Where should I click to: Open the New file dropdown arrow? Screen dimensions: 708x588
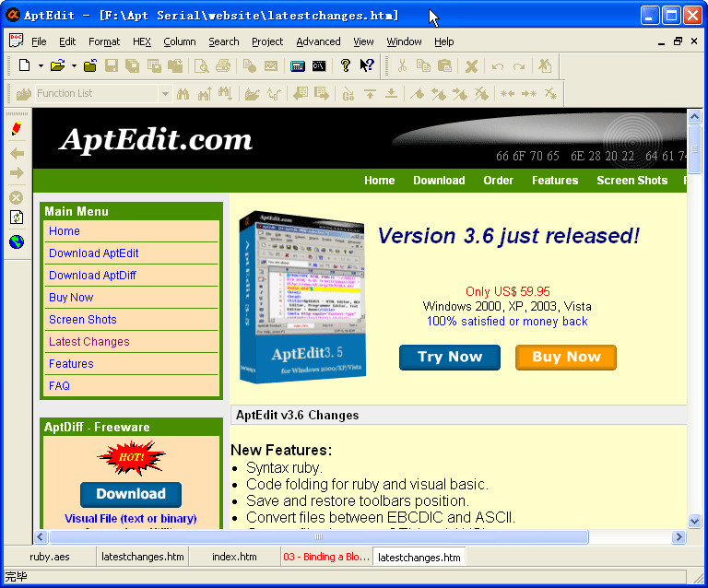click(41, 65)
